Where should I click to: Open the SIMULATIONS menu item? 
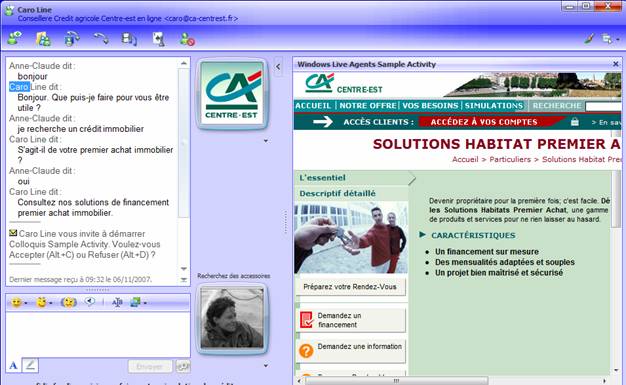(x=494, y=105)
